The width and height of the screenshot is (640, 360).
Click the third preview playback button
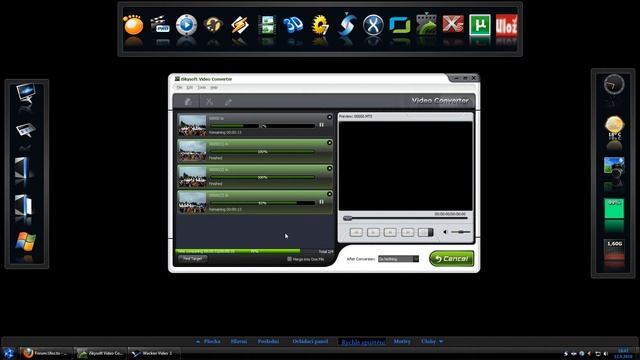[390, 232]
